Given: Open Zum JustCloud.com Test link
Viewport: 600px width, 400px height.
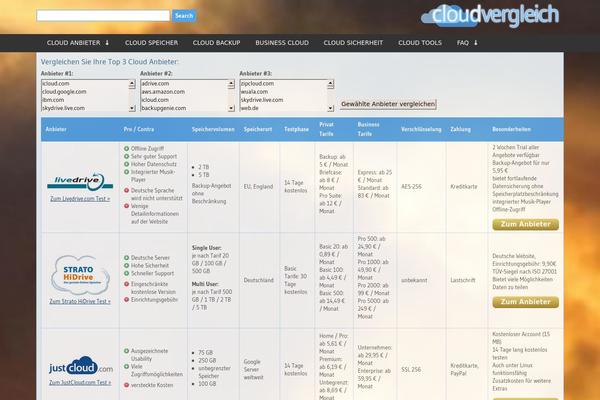Looking at the screenshot, I should click(80, 382).
